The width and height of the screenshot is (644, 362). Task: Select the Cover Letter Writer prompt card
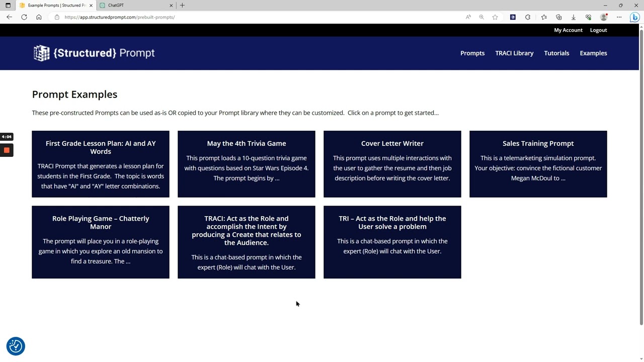(392, 164)
